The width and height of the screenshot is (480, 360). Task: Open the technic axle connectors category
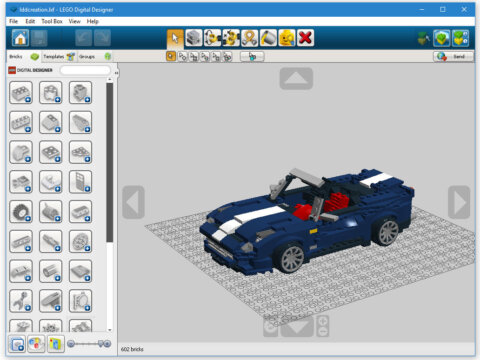click(51, 241)
